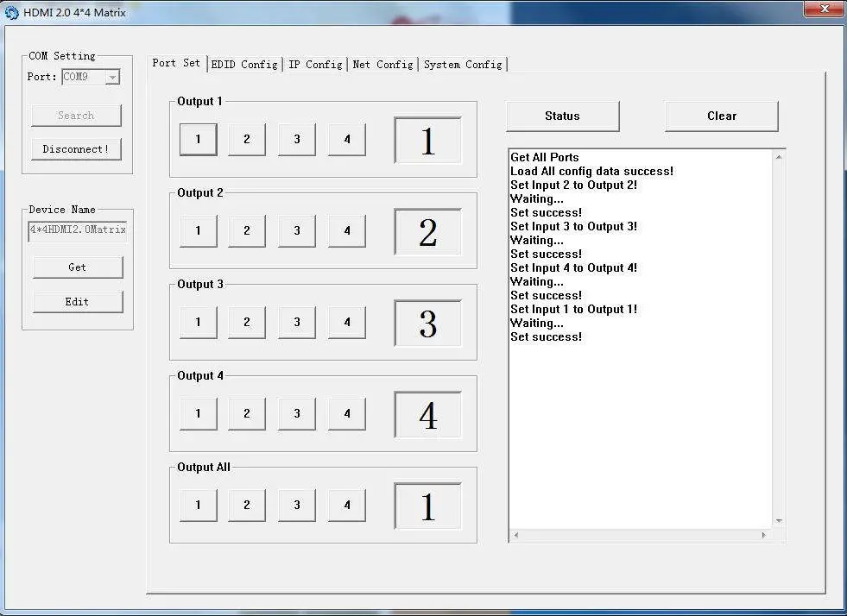Image resolution: width=847 pixels, height=616 pixels.
Task: Close the HDMI 2.0 4*4 Matrix window
Action: [824, 9]
